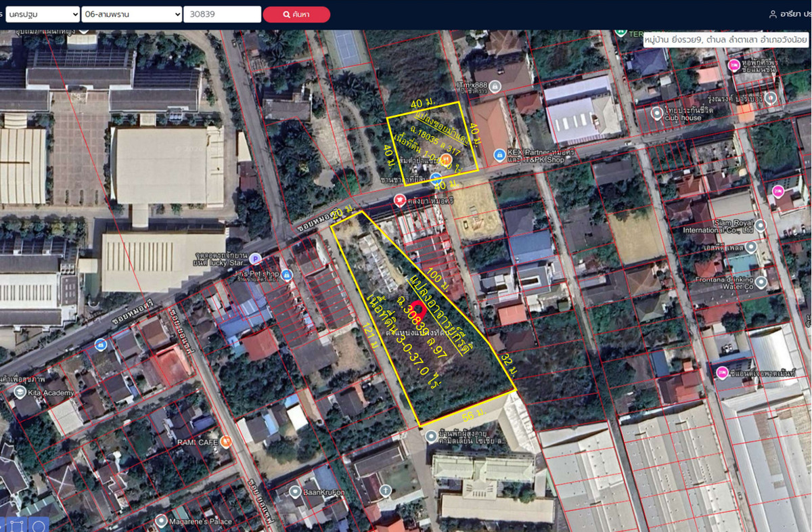Open the Magarene's Palace marker
The width and height of the screenshot is (812, 532).
[161, 520]
